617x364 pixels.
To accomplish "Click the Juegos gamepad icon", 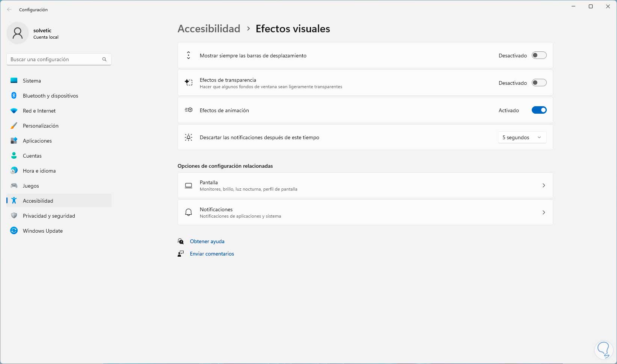I will (14, 186).
